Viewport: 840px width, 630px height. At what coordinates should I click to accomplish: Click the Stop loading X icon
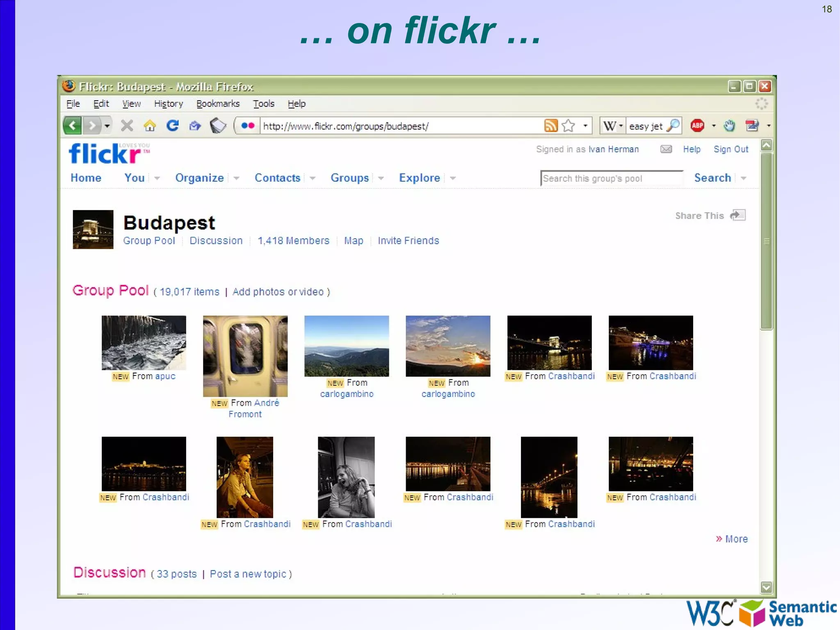click(x=127, y=126)
